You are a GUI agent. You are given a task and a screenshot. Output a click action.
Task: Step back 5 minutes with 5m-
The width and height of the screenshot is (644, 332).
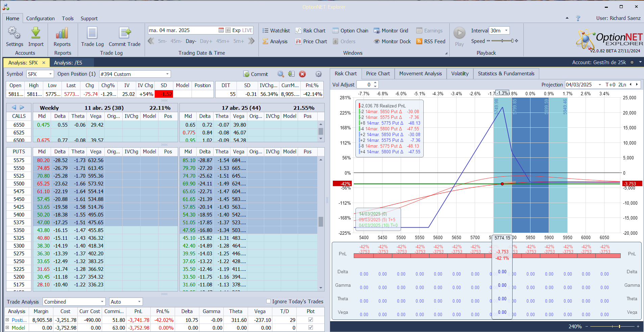162,41
